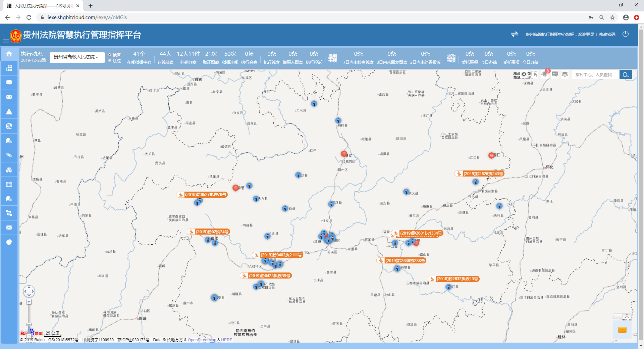Click the power logout icon
644x349 pixels.
625,34
